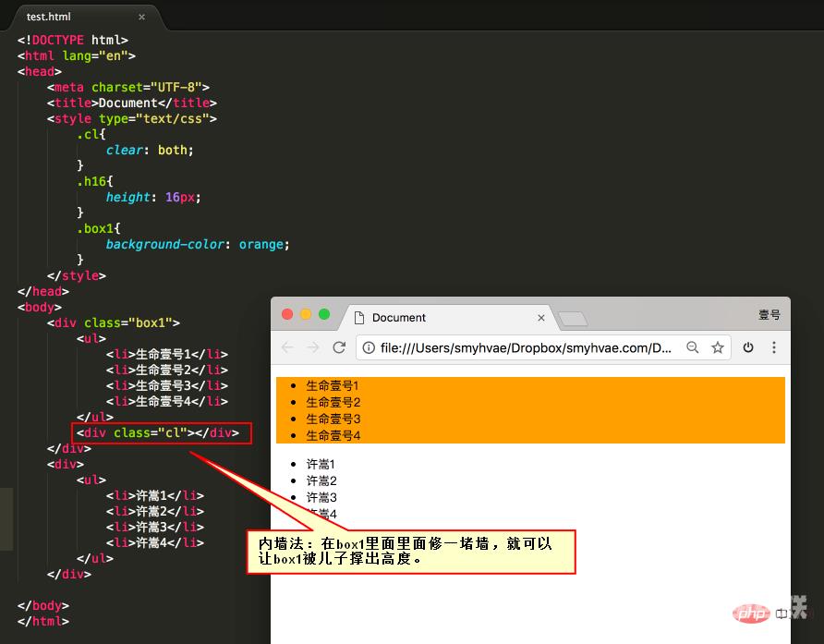This screenshot has width=824, height=644.
Task: Click the 壹号 profile button
Action: point(769,315)
